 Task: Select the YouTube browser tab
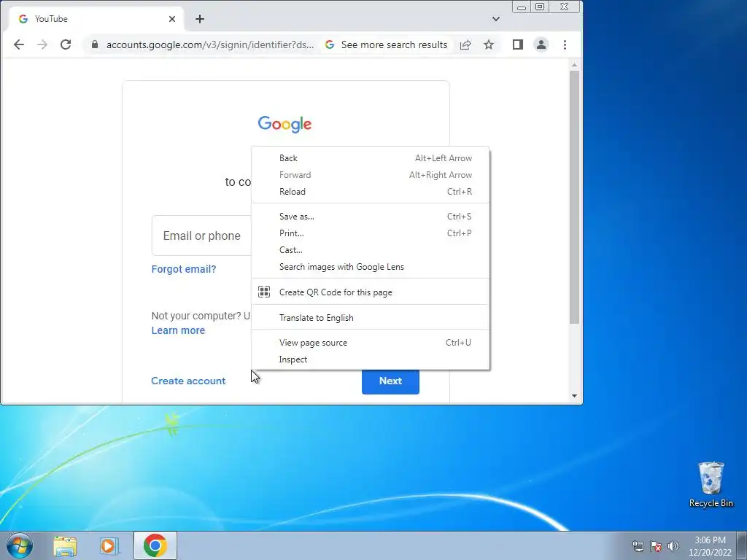(x=96, y=19)
